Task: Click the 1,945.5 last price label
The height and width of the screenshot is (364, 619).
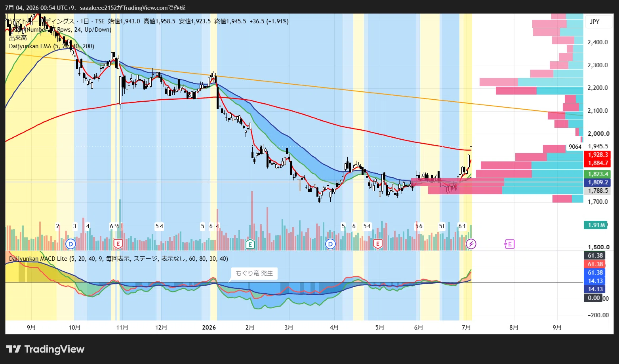Action: (x=598, y=146)
